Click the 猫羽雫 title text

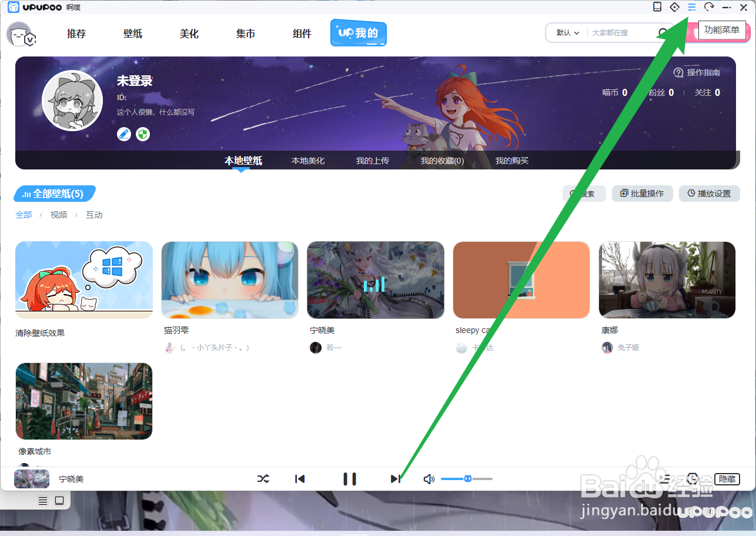coord(176,331)
